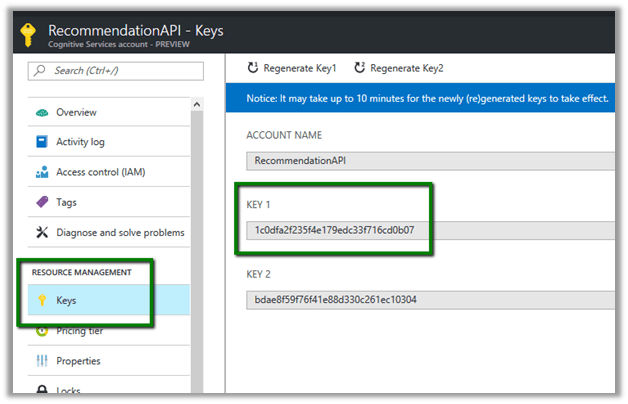
Task: Select the KEY 1 value field
Action: [x=430, y=229]
